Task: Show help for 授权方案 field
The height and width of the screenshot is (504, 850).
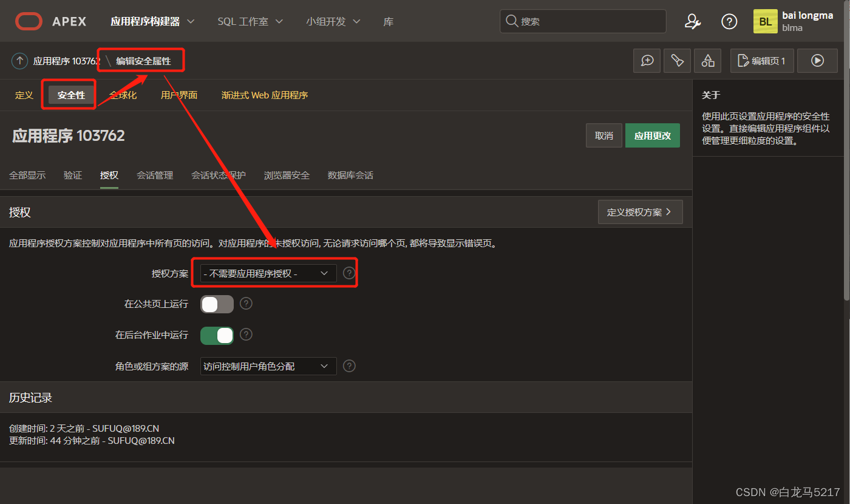Action: [349, 273]
